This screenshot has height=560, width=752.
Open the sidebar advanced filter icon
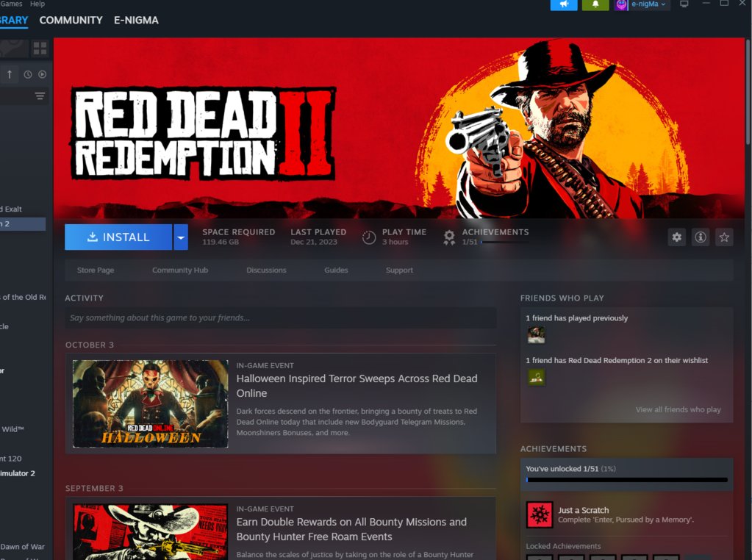coord(40,96)
